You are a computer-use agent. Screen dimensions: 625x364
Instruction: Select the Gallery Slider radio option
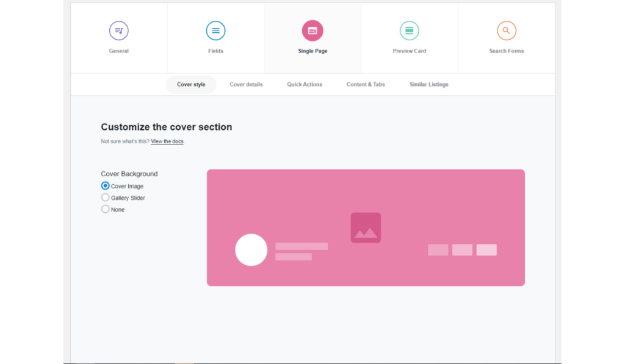[105, 198]
